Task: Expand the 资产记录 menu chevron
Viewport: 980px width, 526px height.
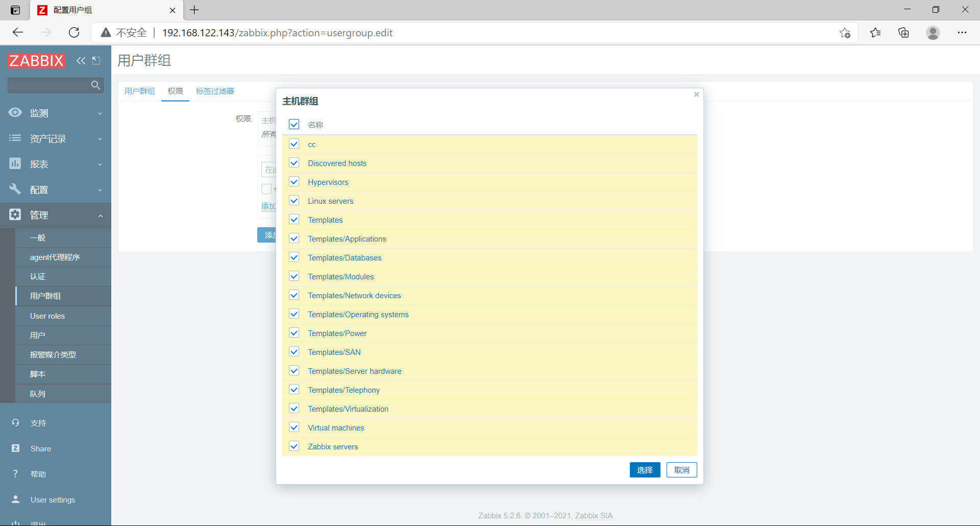Action: pyautogui.click(x=100, y=139)
